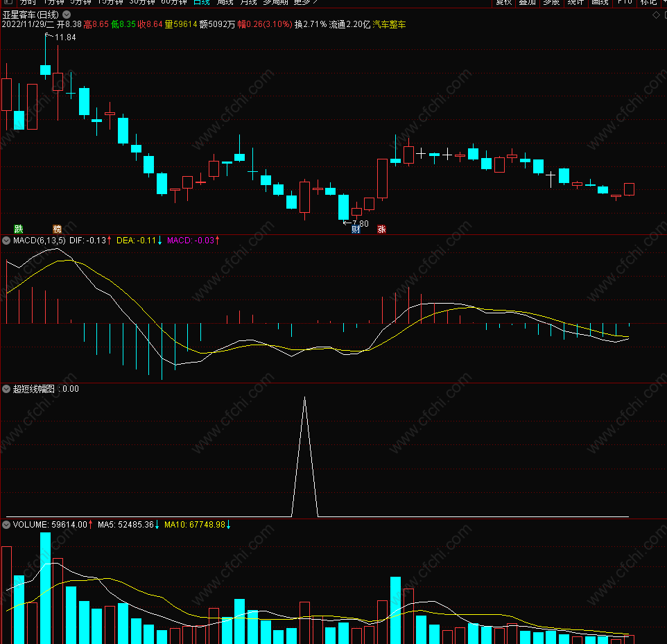Click the F10 toolbar button

625,2
